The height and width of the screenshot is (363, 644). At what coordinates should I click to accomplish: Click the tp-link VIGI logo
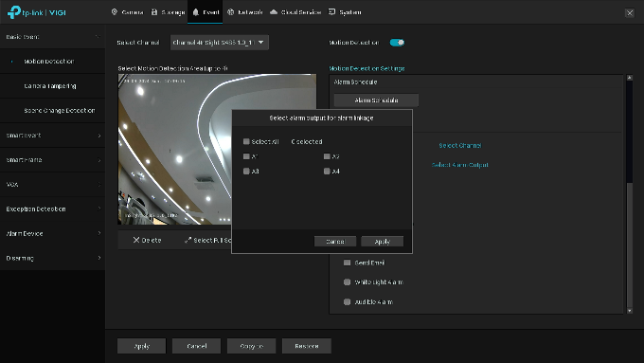coord(37,12)
